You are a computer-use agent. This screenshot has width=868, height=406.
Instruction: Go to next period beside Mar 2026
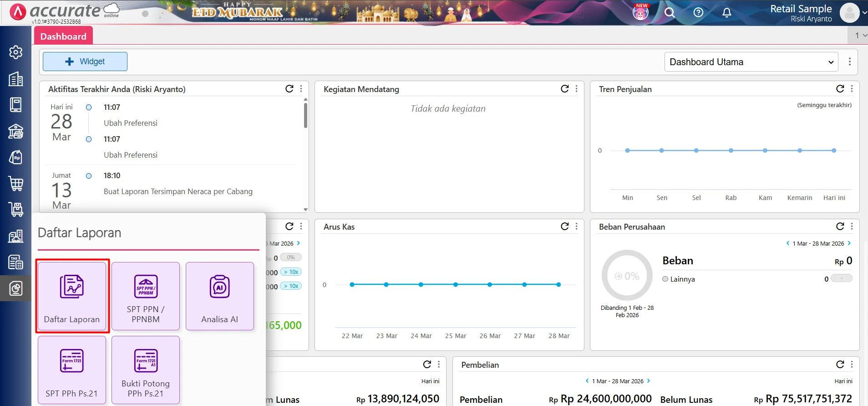(x=299, y=243)
